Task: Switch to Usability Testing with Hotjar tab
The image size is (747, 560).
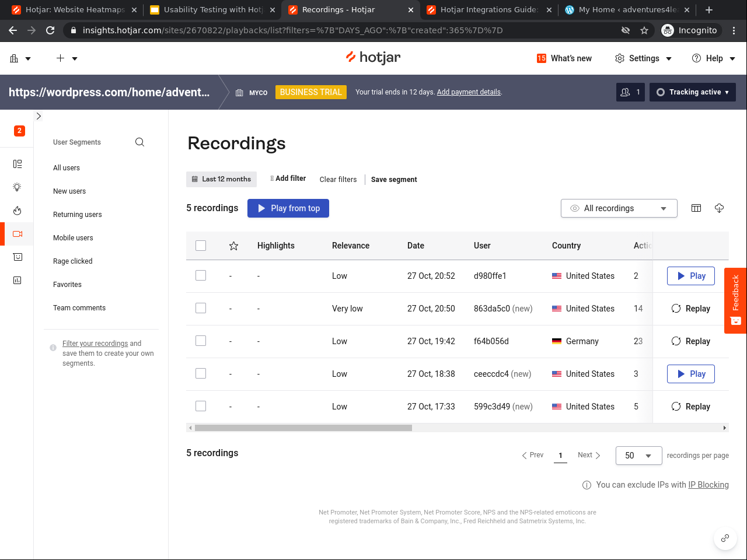Action: [212, 10]
